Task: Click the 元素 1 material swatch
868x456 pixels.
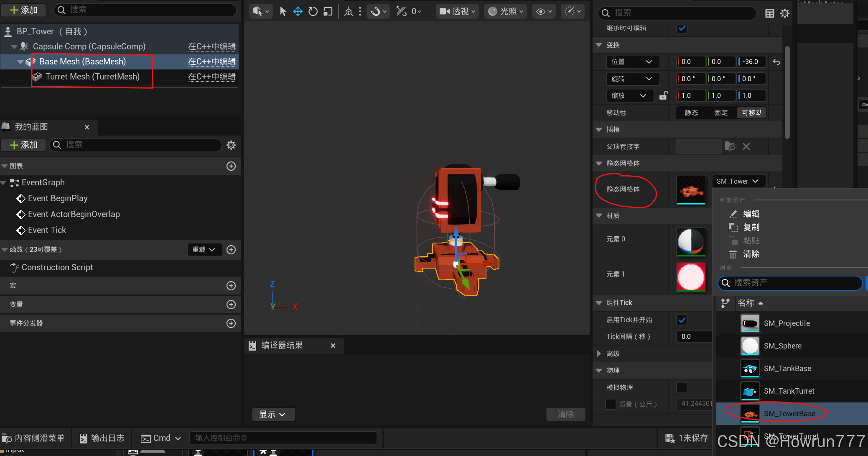Action: pos(691,277)
